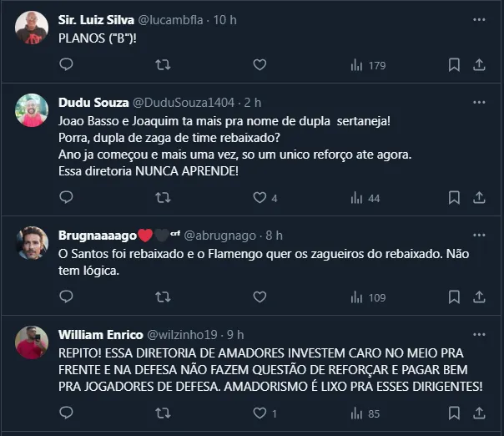
Task: Retweet William Enrico's post
Action: coord(164,413)
